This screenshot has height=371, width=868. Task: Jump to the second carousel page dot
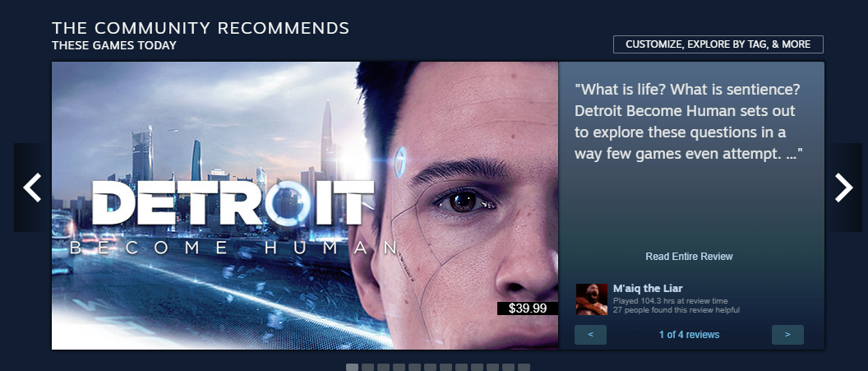click(x=367, y=368)
